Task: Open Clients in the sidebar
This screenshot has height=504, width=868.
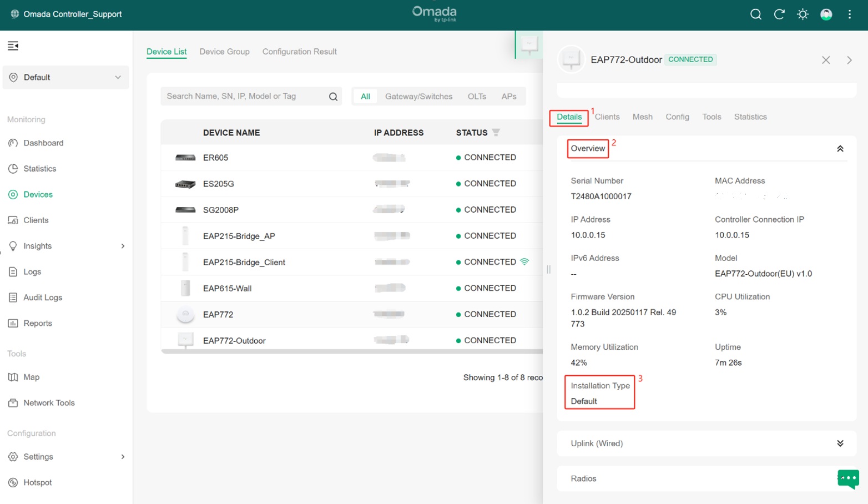Action: 36,220
